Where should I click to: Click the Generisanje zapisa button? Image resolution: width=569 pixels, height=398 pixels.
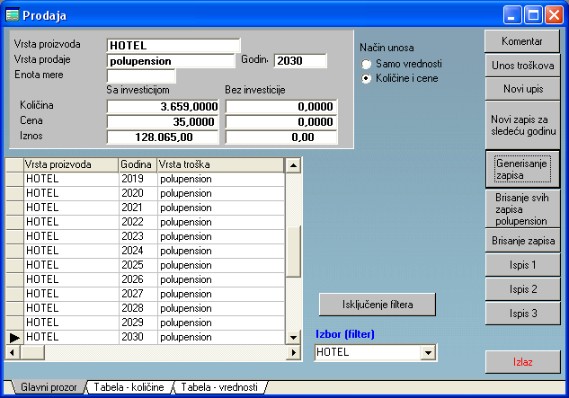tap(523, 169)
